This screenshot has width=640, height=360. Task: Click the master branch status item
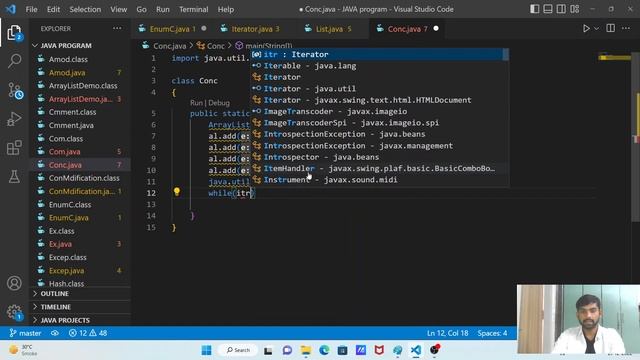[25, 333]
